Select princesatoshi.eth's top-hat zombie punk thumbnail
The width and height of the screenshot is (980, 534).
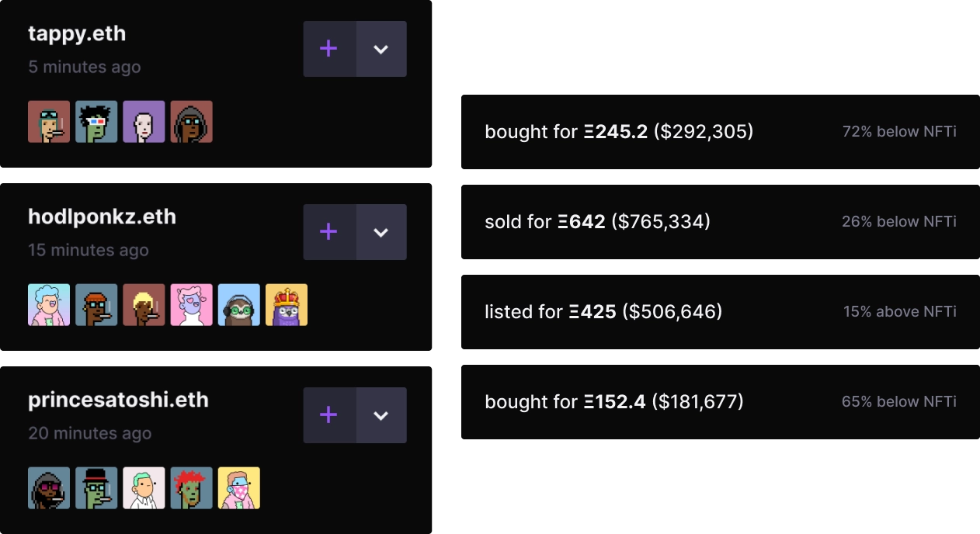coord(97,488)
